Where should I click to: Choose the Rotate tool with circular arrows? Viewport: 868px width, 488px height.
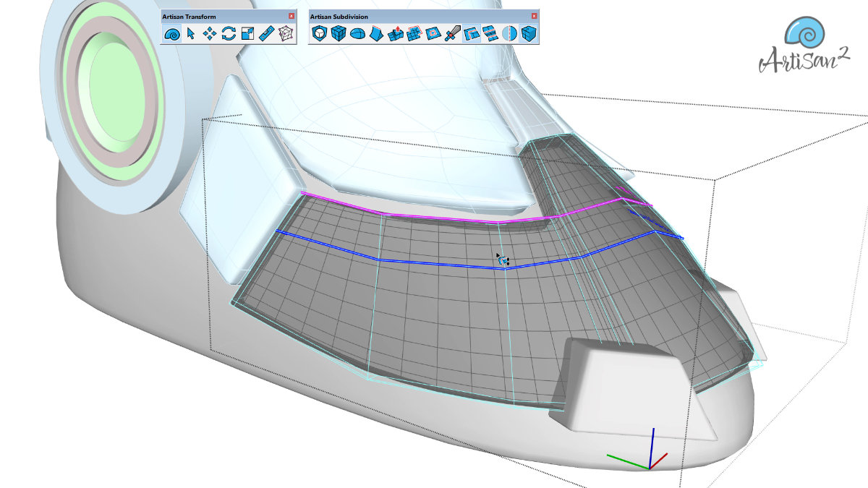pos(229,33)
